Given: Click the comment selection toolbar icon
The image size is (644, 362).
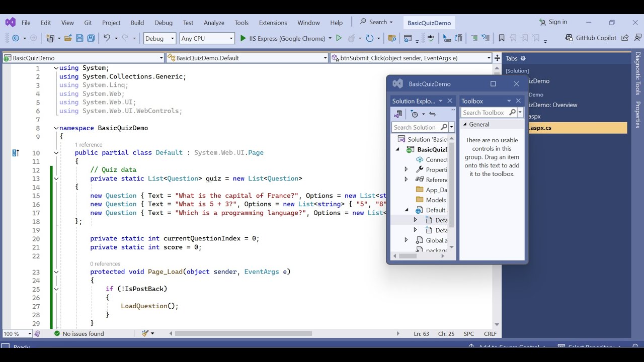Looking at the screenshot, I should point(474,38).
